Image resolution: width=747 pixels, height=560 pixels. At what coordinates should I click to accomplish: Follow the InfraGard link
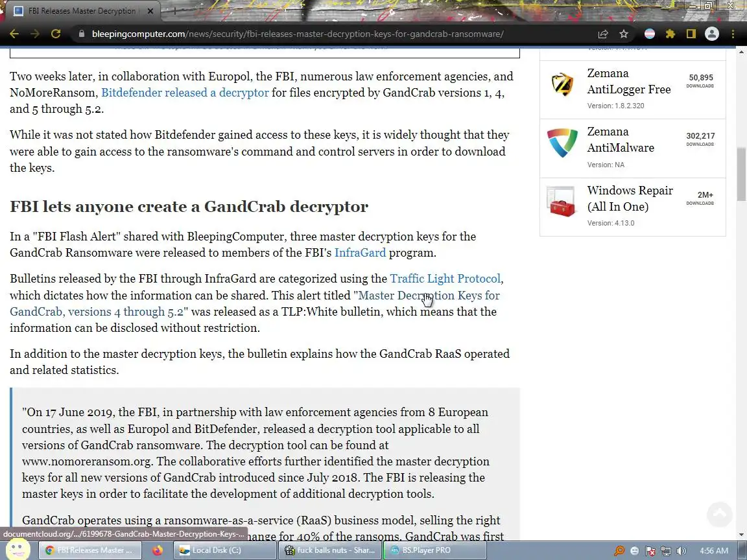360,252
